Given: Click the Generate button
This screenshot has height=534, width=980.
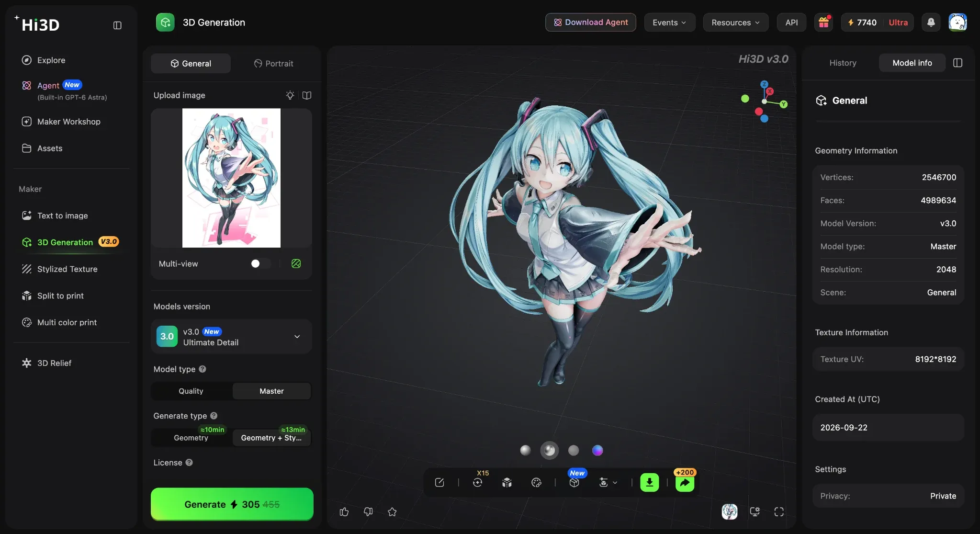Looking at the screenshot, I should pos(232,504).
